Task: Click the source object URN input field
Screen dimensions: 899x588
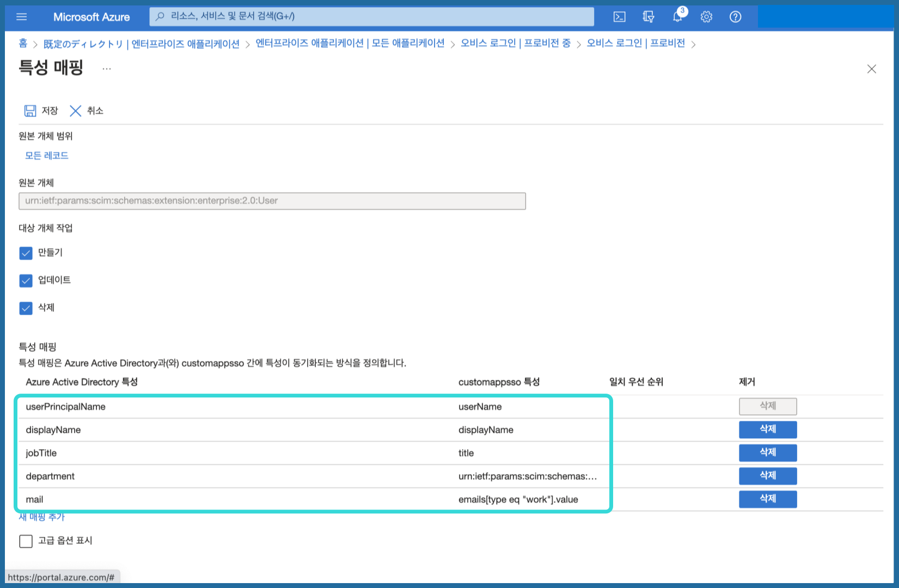Action: coord(272,201)
